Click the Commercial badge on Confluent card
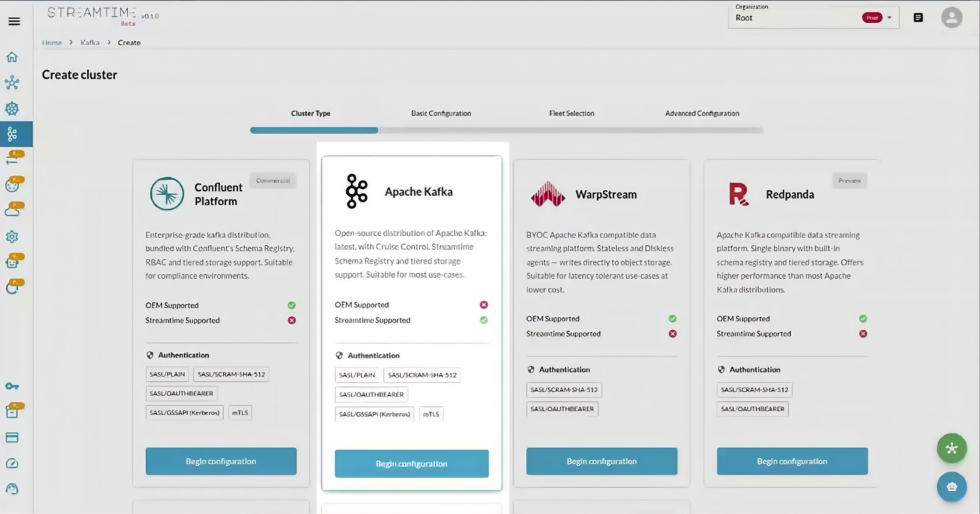Screen dimensions: 980x514 pos(273,181)
